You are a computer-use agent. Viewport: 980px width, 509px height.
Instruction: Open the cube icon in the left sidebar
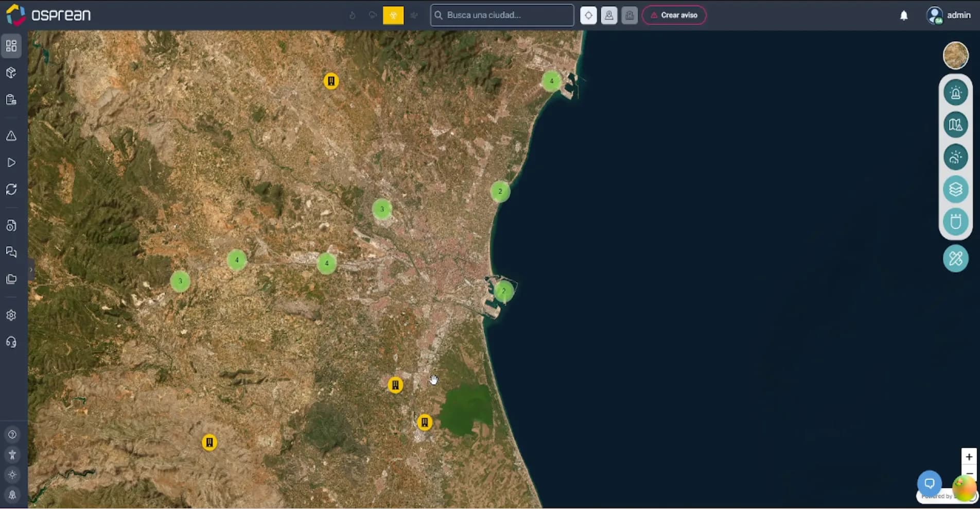(11, 73)
